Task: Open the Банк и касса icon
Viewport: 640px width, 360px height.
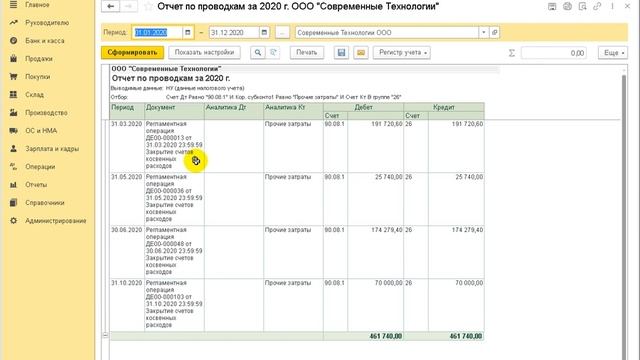Action: 13,41
